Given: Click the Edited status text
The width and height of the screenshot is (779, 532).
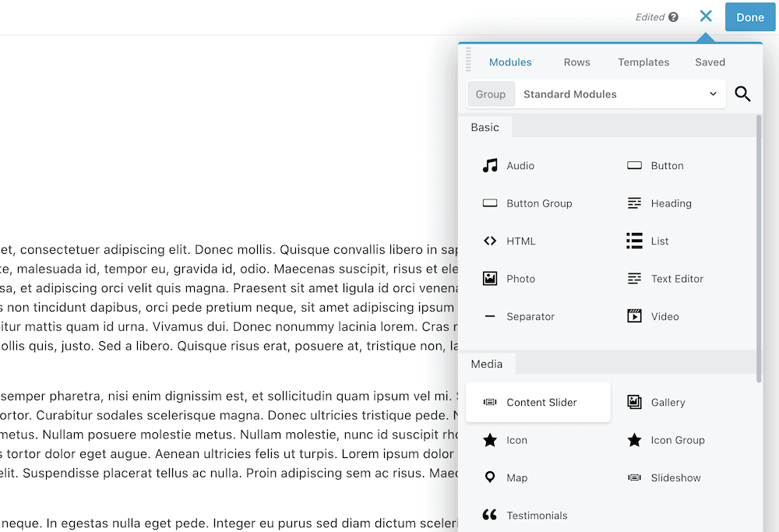Looking at the screenshot, I should point(650,17).
